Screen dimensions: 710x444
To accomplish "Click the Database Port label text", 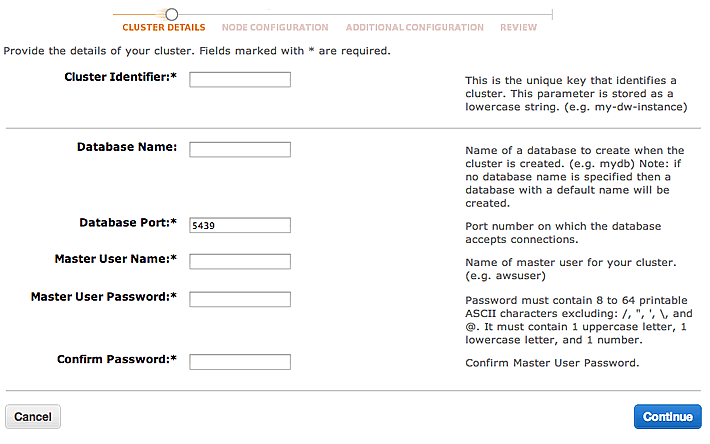I will (128, 223).
